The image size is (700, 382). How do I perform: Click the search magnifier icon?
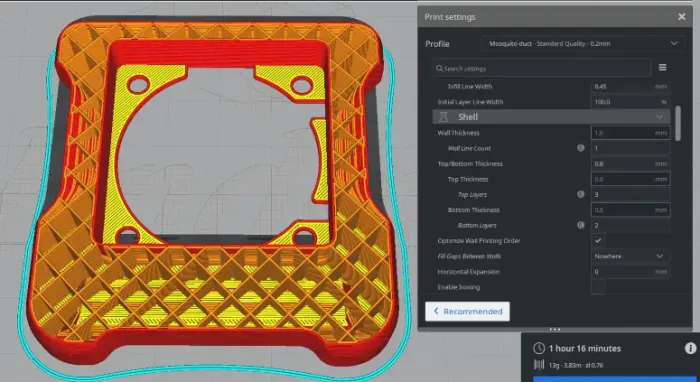click(x=439, y=68)
